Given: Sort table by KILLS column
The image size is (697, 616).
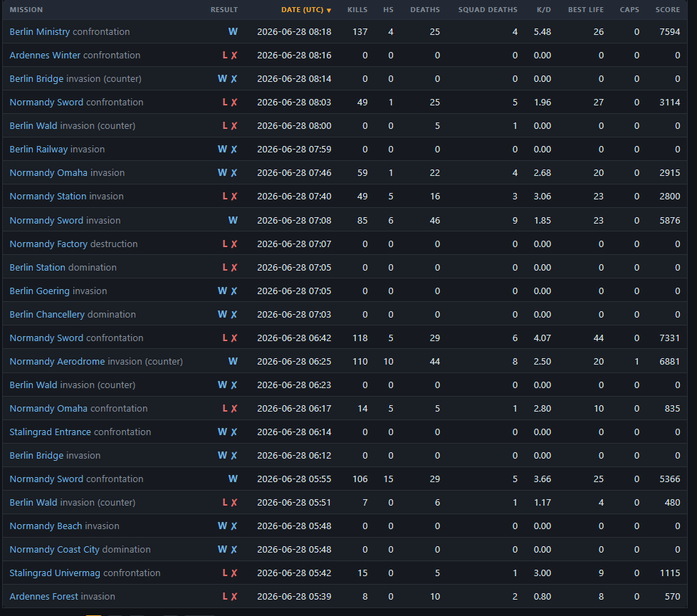Looking at the screenshot, I should (357, 10).
